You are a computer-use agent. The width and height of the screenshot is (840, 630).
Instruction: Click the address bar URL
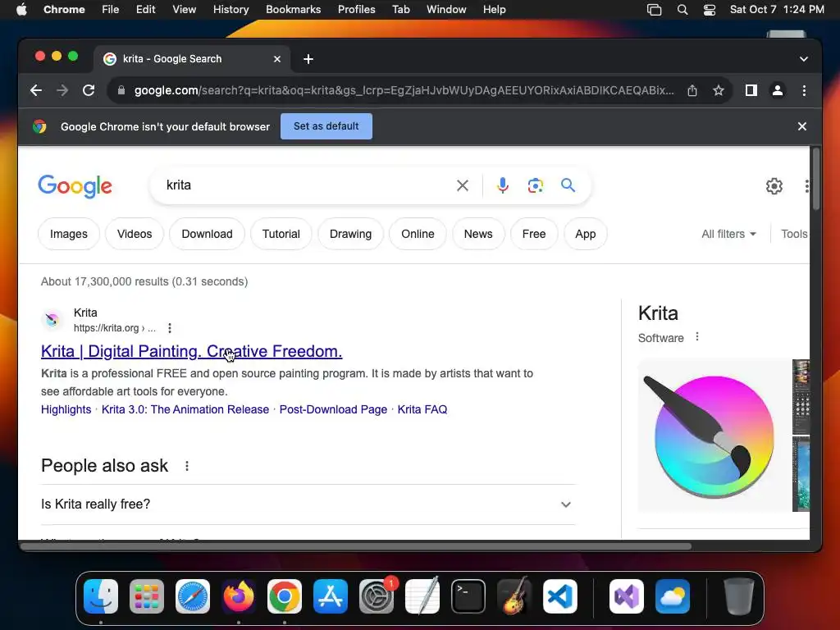tap(404, 90)
